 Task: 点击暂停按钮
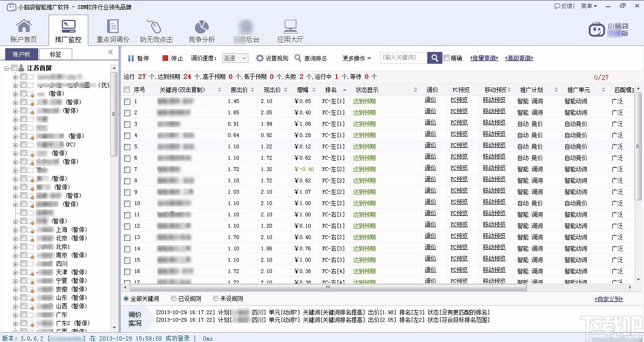[x=137, y=58]
